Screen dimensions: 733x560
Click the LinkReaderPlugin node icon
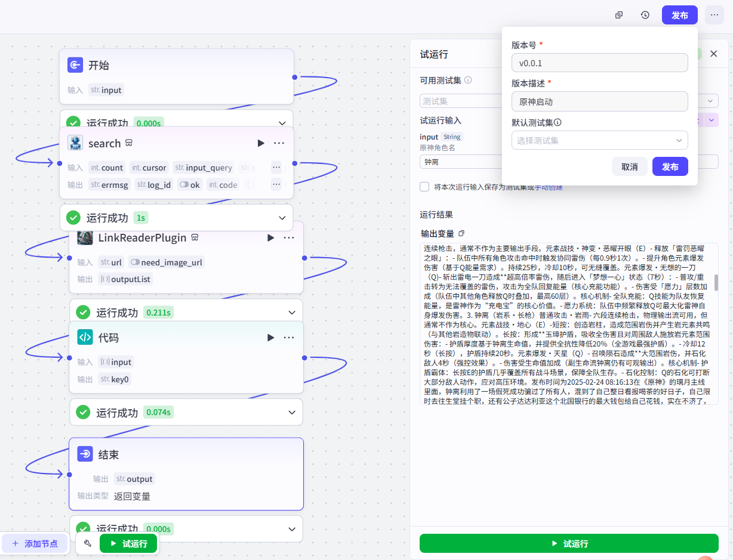coord(85,237)
